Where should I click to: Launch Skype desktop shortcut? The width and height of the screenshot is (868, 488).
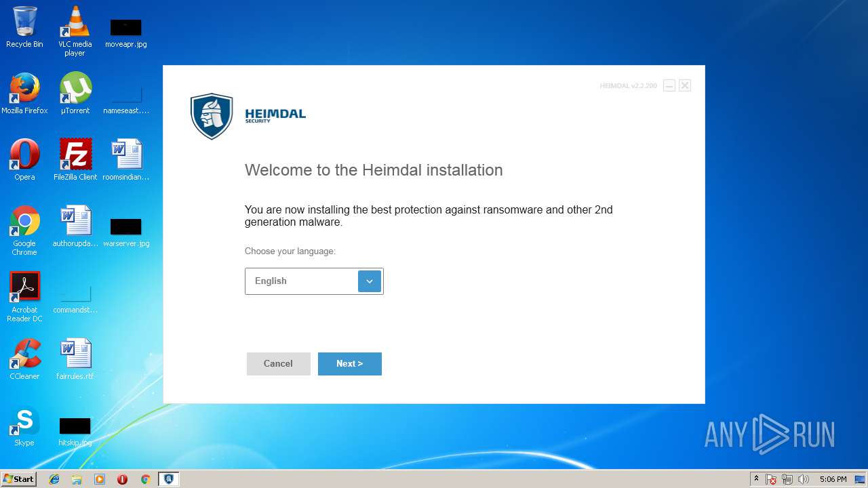(24, 426)
